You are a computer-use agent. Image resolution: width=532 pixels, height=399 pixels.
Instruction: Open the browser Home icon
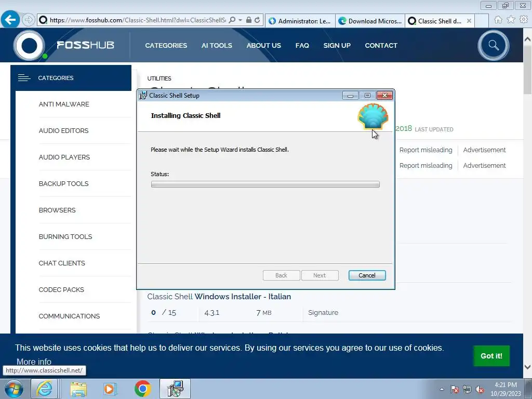498,20
